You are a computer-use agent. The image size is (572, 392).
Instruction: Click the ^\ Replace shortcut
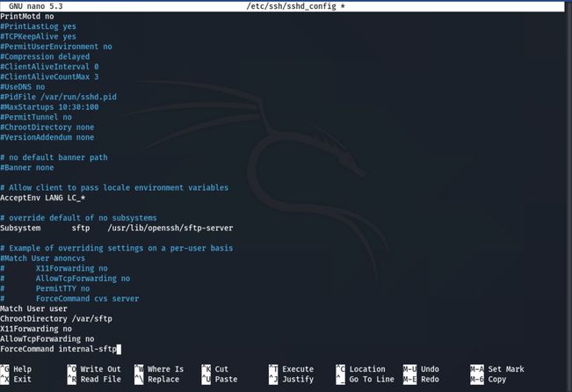pyautogui.click(x=157, y=379)
